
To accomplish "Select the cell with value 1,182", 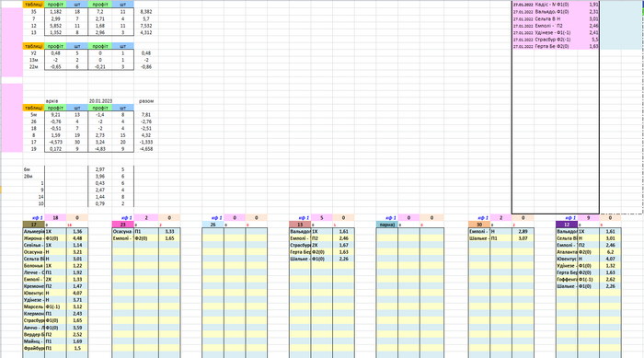I will [55, 12].
